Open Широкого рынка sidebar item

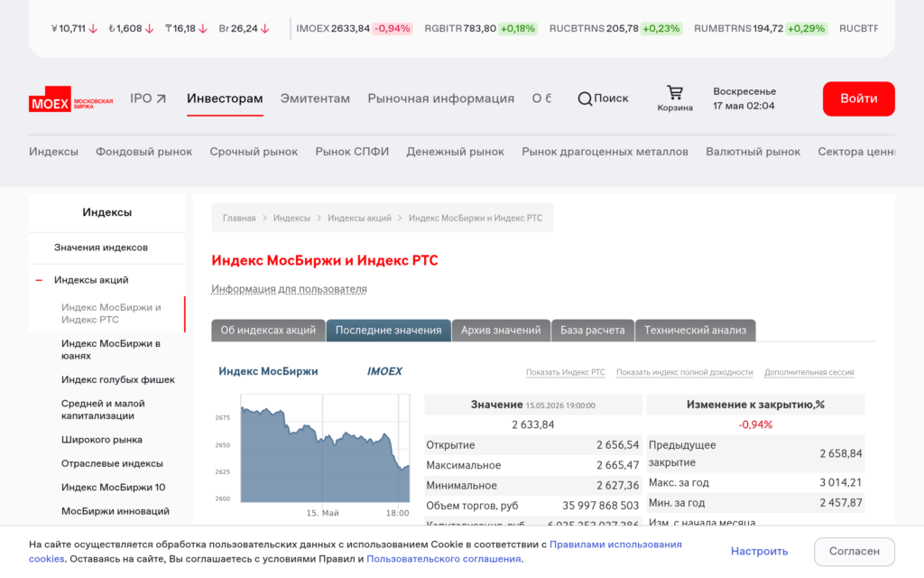tap(101, 440)
